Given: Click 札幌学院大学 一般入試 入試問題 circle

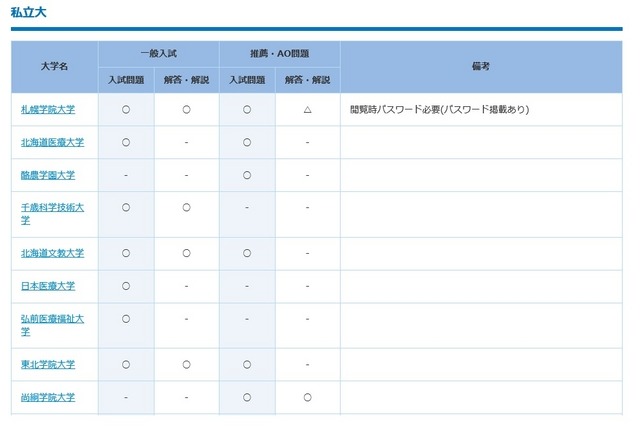Looking at the screenshot, I should [126, 109].
